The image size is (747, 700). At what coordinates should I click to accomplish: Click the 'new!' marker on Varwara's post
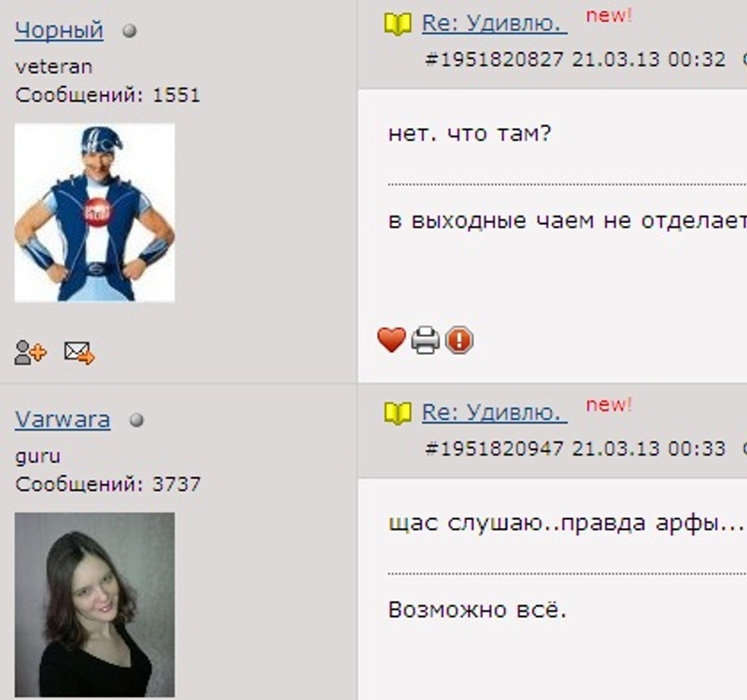609,405
